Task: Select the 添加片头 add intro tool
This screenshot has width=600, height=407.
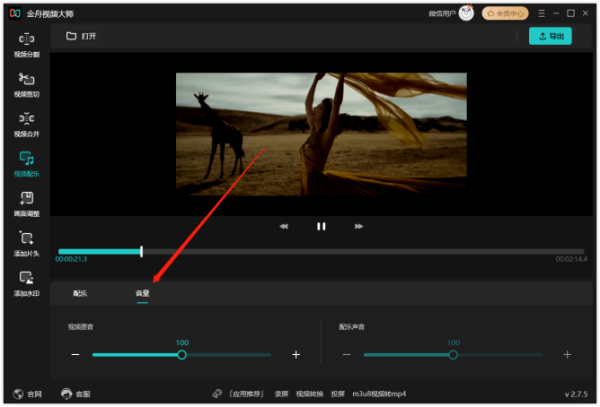Action: point(26,244)
